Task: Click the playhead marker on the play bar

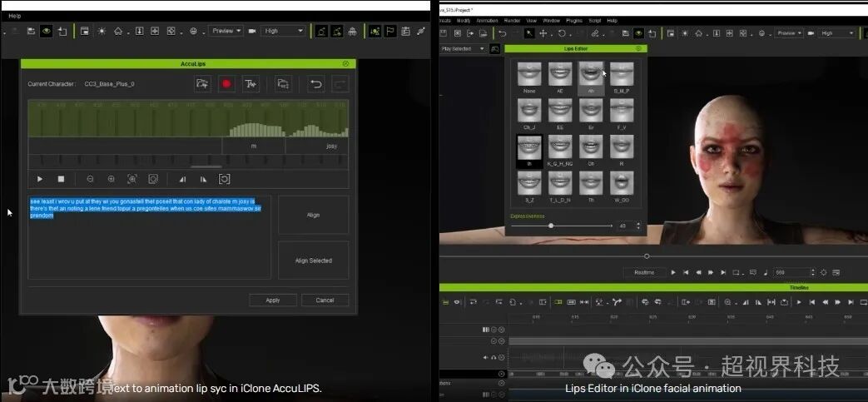Action: pyautogui.click(x=646, y=256)
